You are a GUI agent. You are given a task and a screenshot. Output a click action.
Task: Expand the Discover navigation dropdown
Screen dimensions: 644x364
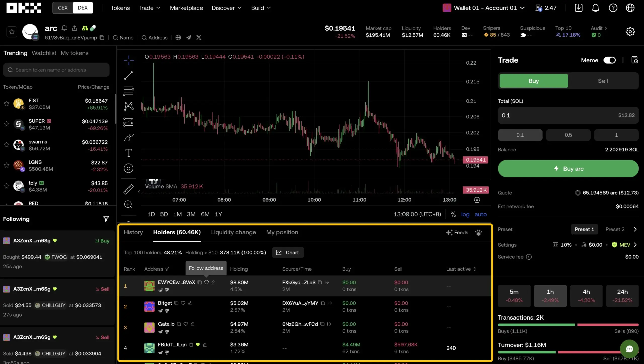(226, 8)
